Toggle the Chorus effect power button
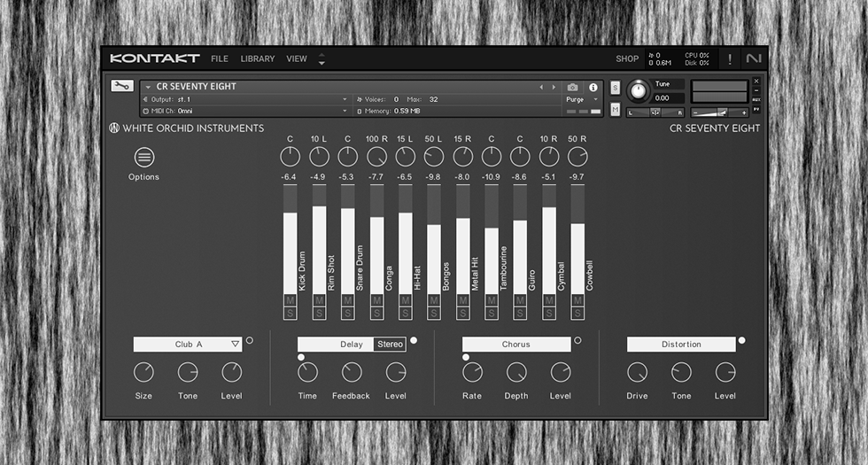 (577, 340)
